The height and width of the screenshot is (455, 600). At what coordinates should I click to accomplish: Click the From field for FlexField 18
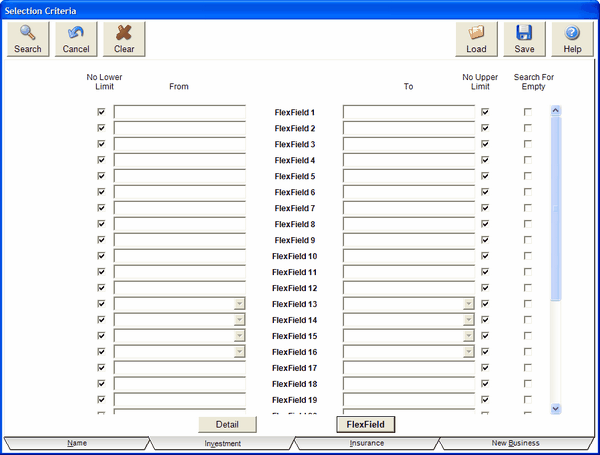(179, 384)
